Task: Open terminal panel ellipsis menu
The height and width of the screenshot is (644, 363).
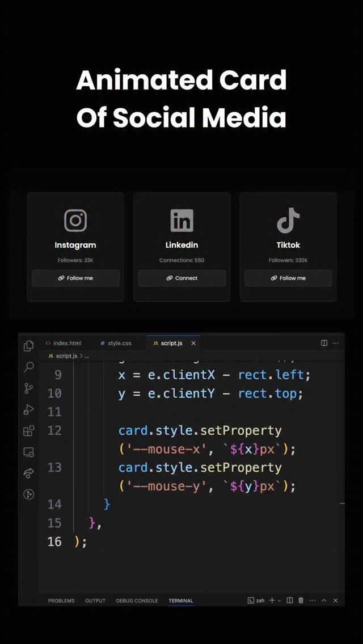Action: click(313, 600)
